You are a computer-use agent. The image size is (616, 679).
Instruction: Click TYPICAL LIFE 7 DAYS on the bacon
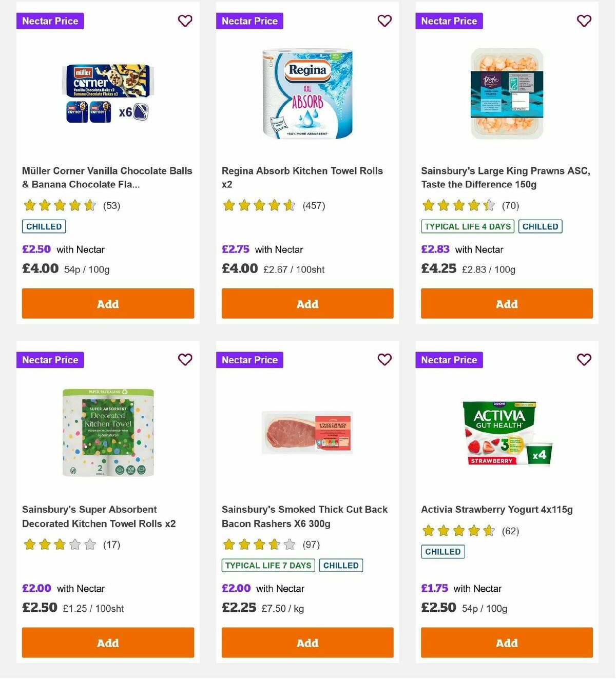267,565
